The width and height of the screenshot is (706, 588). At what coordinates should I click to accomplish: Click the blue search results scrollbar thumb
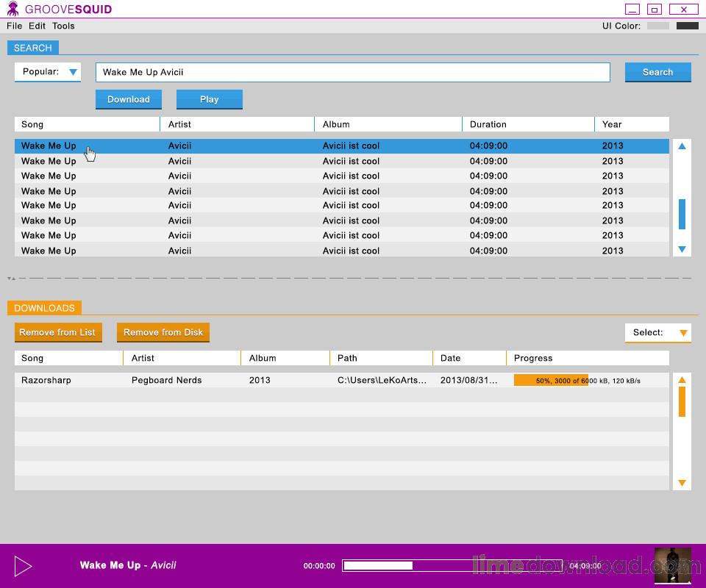[x=682, y=214]
